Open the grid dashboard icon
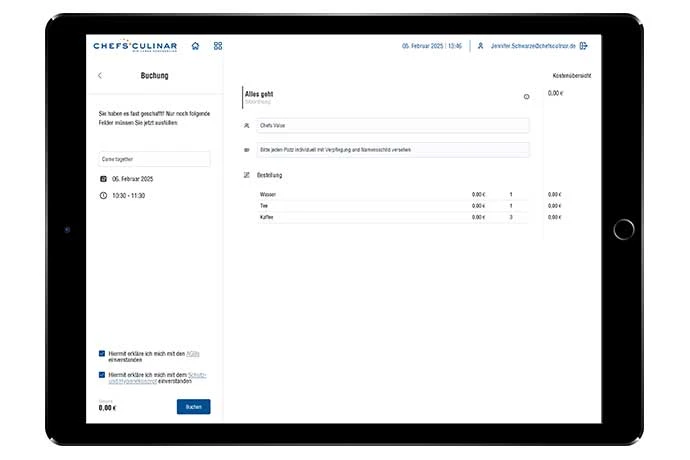The height and width of the screenshot is (460, 690). tap(218, 46)
